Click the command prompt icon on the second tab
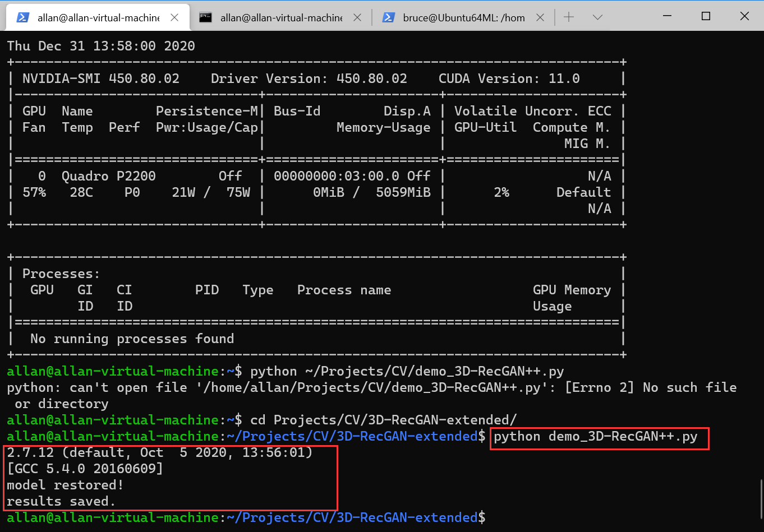 (206, 17)
